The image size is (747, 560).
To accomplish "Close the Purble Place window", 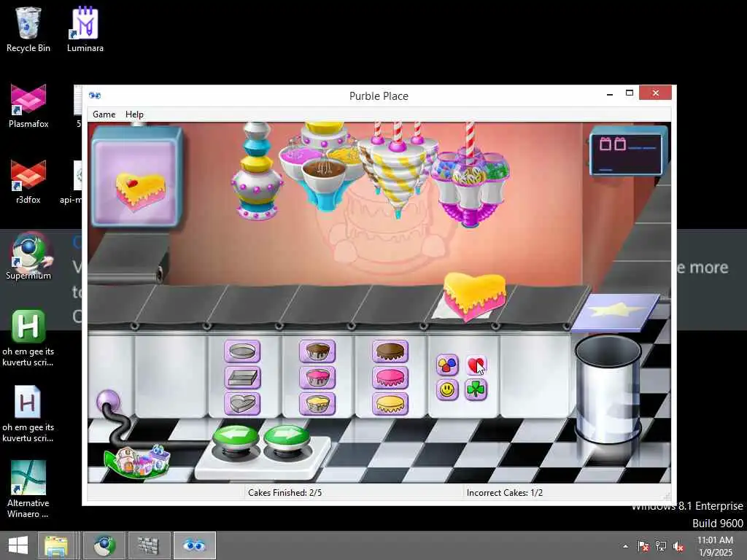I will tap(656, 93).
